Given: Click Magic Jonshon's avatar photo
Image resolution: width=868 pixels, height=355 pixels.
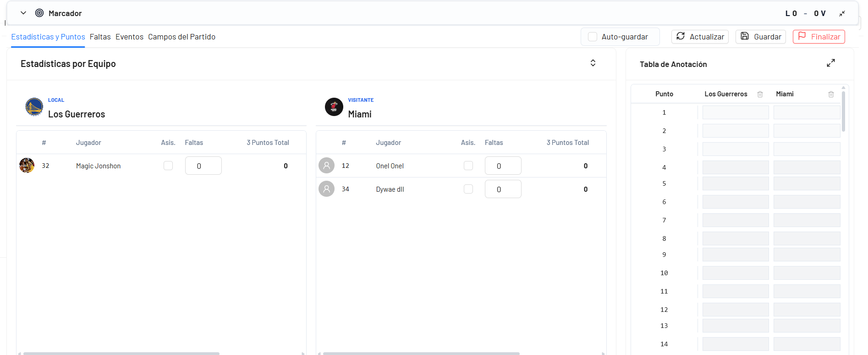Looking at the screenshot, I should [27, 166].
